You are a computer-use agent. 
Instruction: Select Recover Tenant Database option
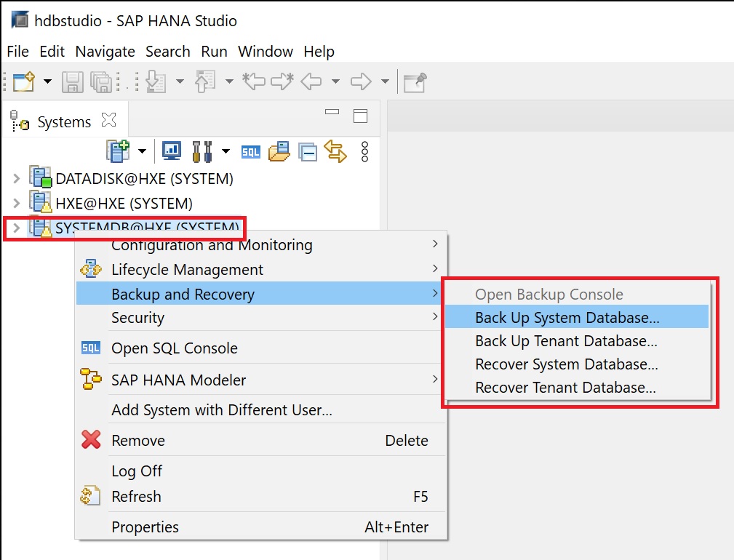pyautogui.click(x=577, y=388)
